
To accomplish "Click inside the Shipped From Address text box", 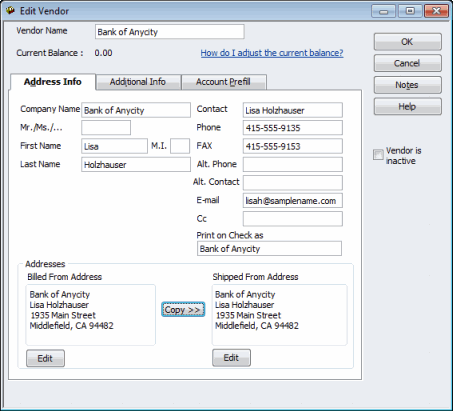I will pyautogui.click(x=280, y=315).
